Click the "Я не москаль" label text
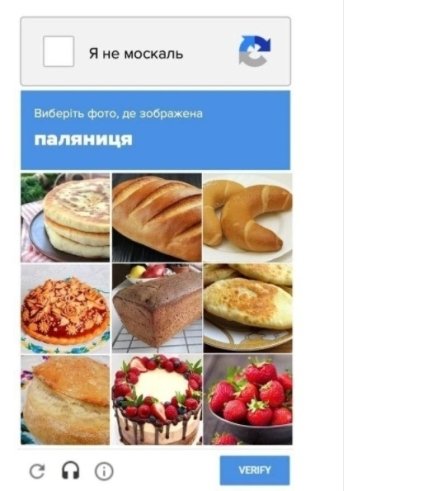The image size is (428, 491). [136, 53]
